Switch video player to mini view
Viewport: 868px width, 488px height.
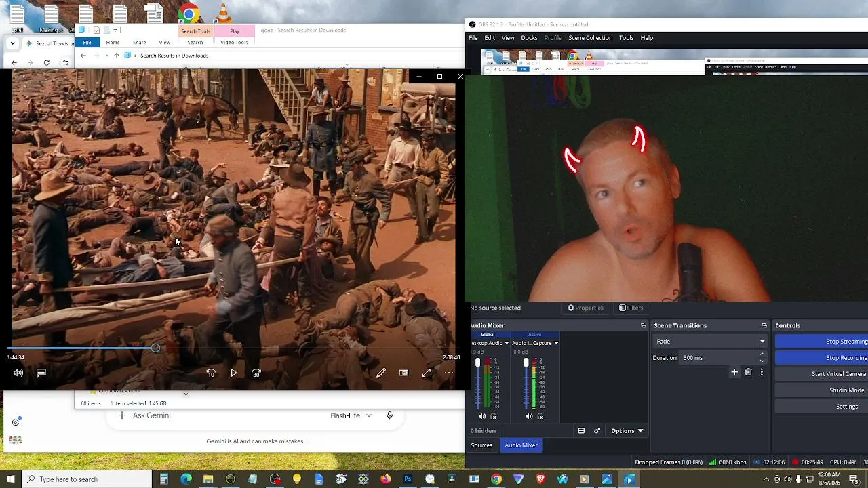click(403, 373)
